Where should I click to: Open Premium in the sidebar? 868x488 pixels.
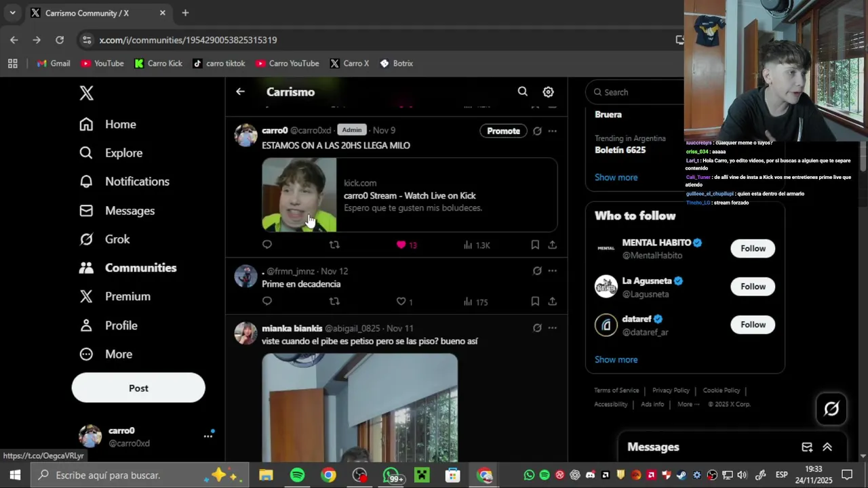[x=115, y=296]
